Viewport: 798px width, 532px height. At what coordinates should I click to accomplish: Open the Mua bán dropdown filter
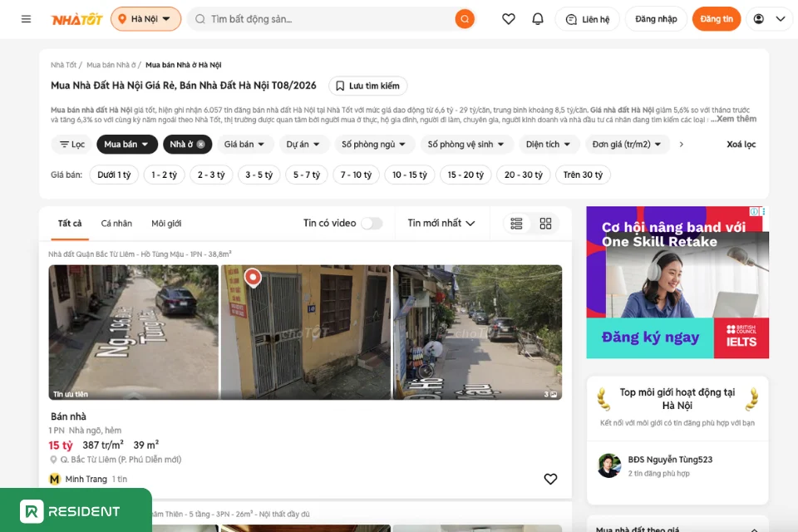[126, 145]
